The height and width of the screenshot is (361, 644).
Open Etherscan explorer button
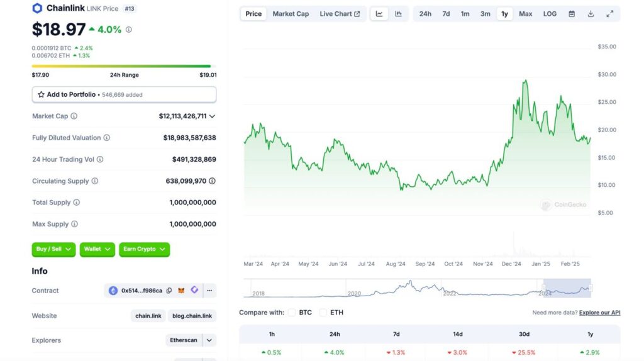[184, 340]
